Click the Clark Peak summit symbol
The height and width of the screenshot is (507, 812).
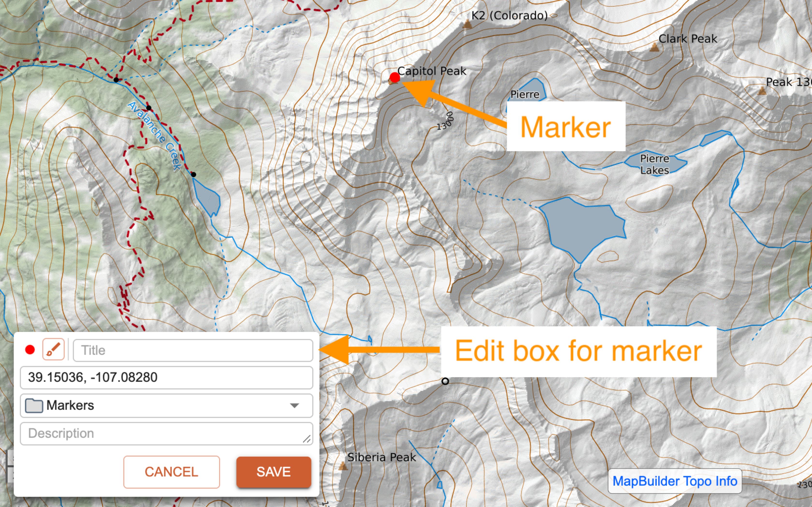click(654, 47)
